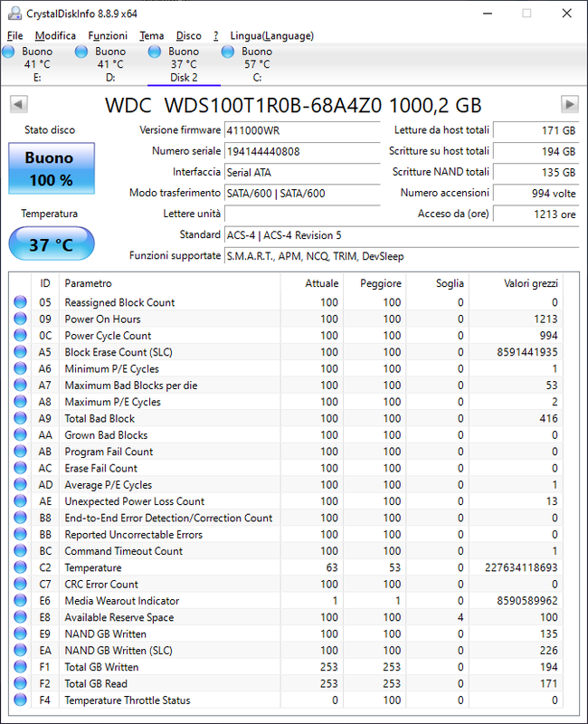Switch to drive D: tab
The width and height of the screenshot is (588, 724).
tap(110, 64)
